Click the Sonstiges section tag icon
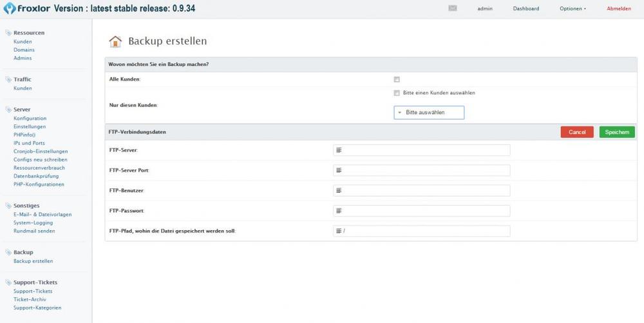The width and height of the screenshot is (644, 323). click(8, 206)
